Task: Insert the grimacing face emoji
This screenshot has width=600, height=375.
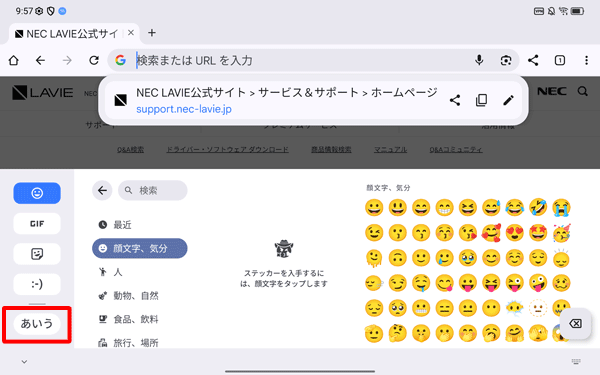Action: (x=421, y=308)
